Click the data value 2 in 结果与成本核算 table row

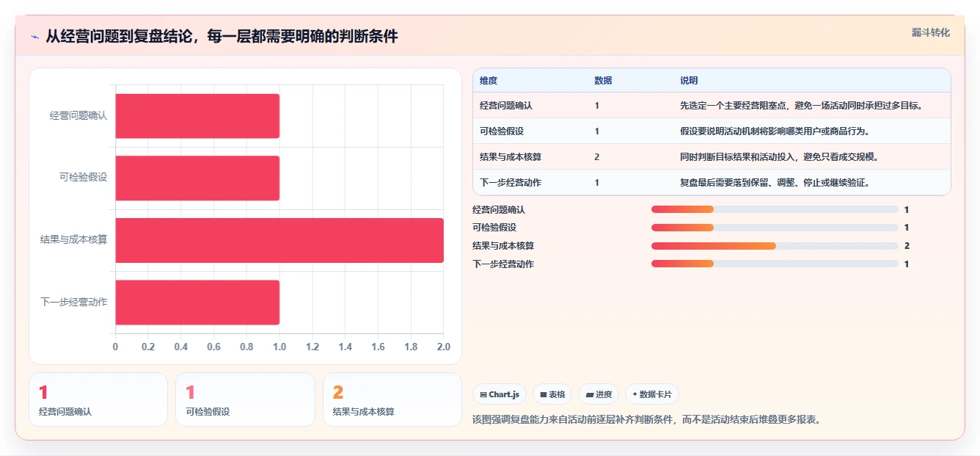(597, 157)
